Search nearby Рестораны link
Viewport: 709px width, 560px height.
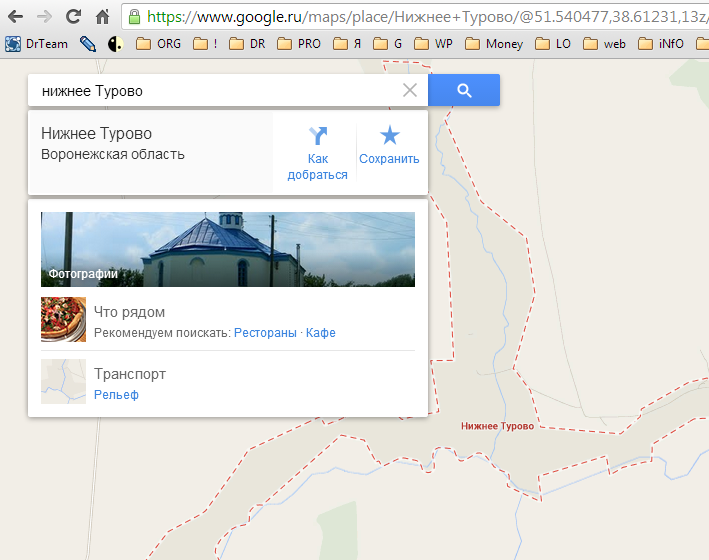(x=265, y=333)
